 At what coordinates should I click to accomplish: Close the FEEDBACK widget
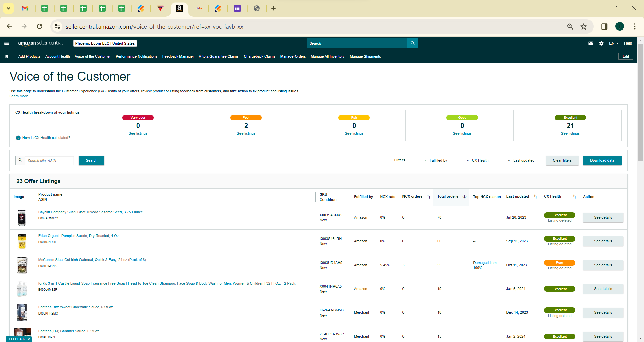[29, 339]
